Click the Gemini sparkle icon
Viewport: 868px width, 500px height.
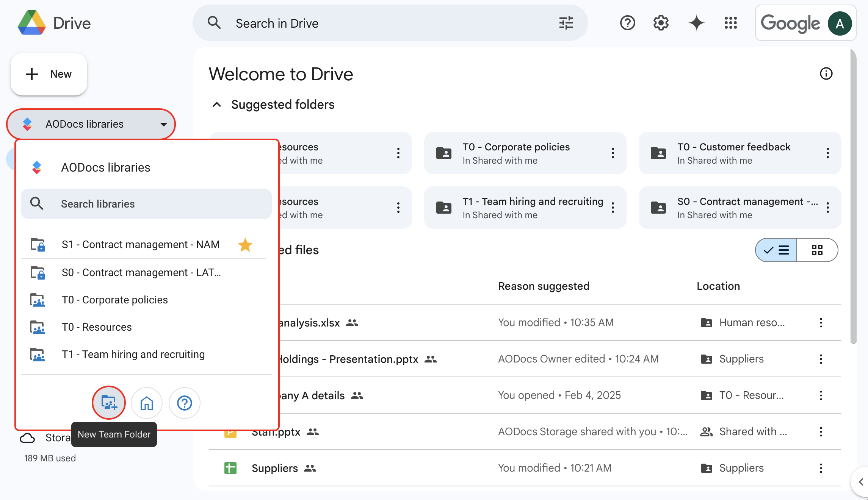click(697, 23)
